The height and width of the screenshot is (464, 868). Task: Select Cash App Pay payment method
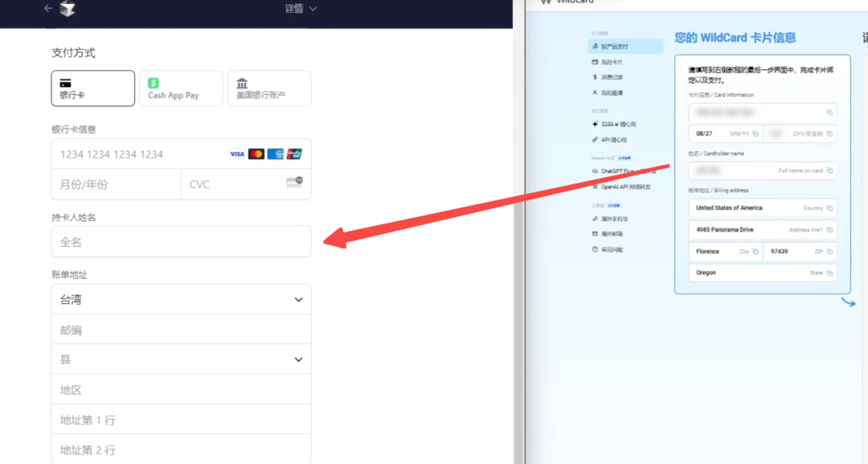[x=181, y=88]
